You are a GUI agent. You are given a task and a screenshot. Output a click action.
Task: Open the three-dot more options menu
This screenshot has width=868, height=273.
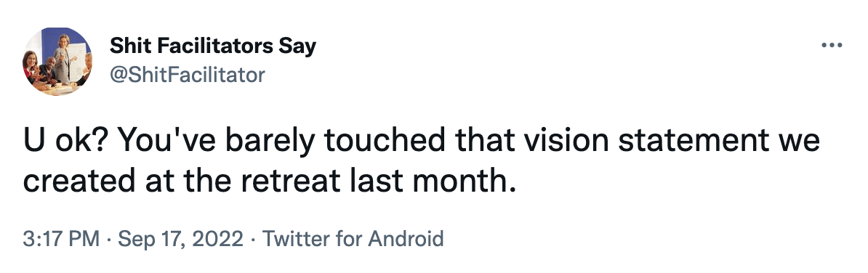[x=832, y=46]
